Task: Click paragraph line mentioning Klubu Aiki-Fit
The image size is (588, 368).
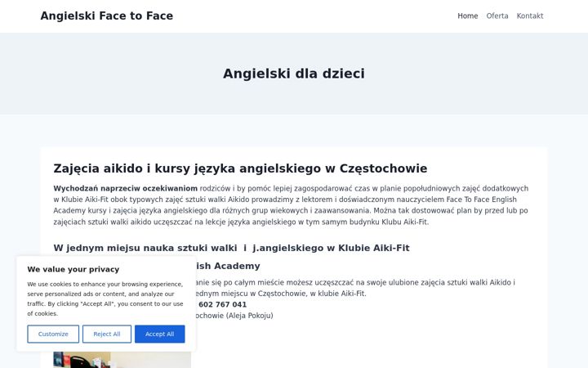Action: tap(241, 222)
